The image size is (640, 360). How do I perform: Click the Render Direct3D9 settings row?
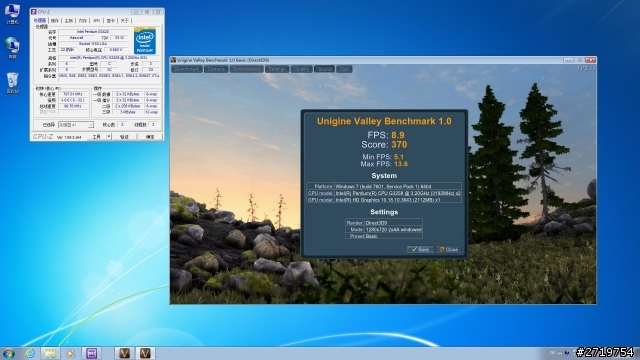point(384,223)
